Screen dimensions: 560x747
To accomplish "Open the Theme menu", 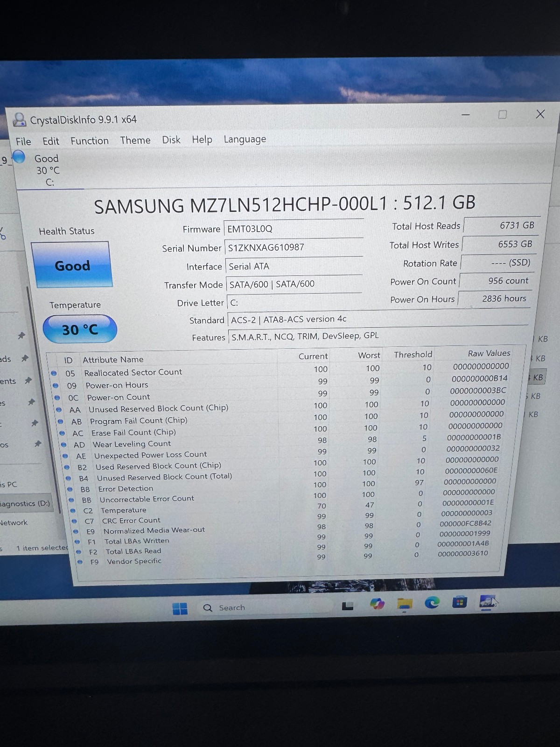I will [135, 140].
